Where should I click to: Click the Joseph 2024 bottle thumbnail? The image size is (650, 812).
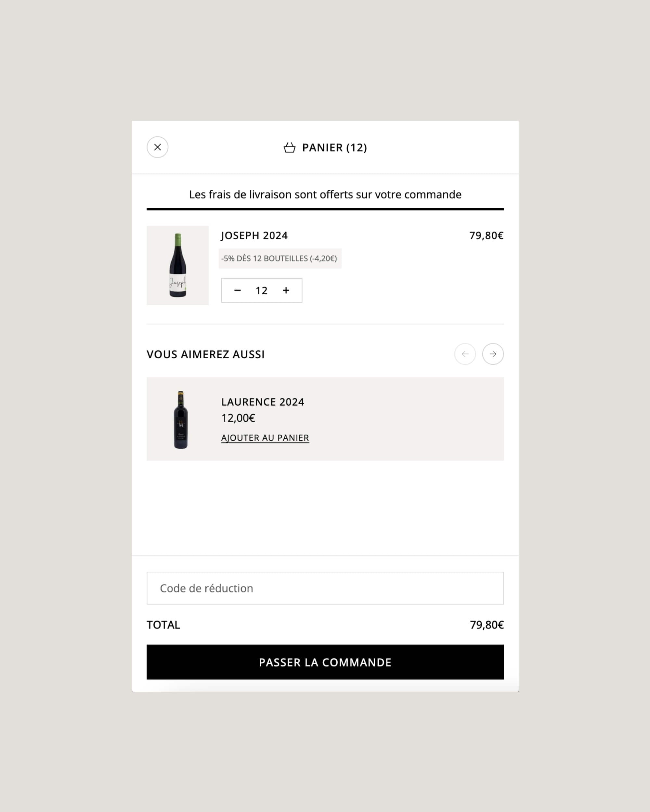click(x=177, y=265)
